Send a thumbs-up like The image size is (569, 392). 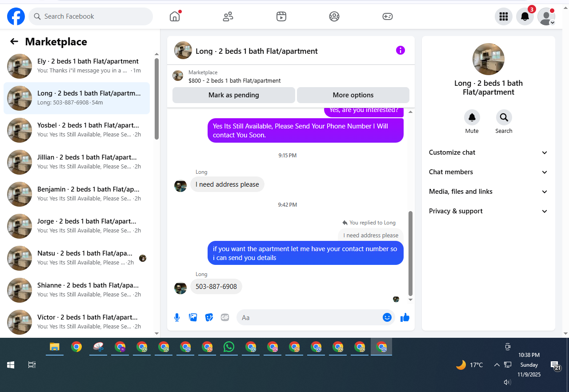pyautogui.click(x=405, y=317)
